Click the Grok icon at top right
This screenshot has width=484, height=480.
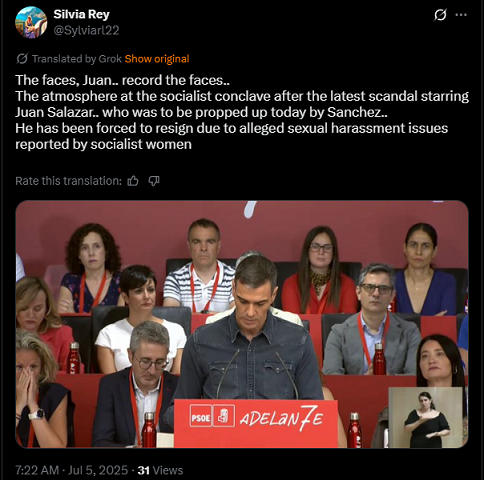(x=440, y=15)
